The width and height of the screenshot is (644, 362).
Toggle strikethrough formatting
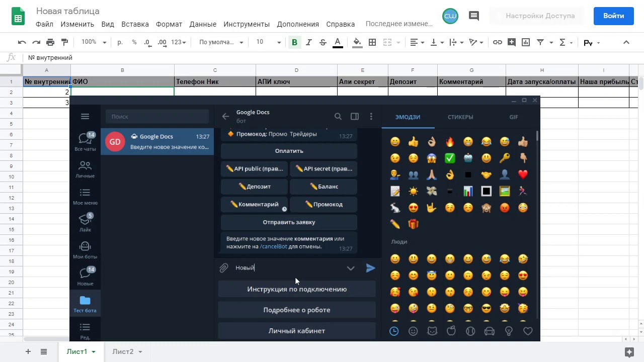pos(323,42)
